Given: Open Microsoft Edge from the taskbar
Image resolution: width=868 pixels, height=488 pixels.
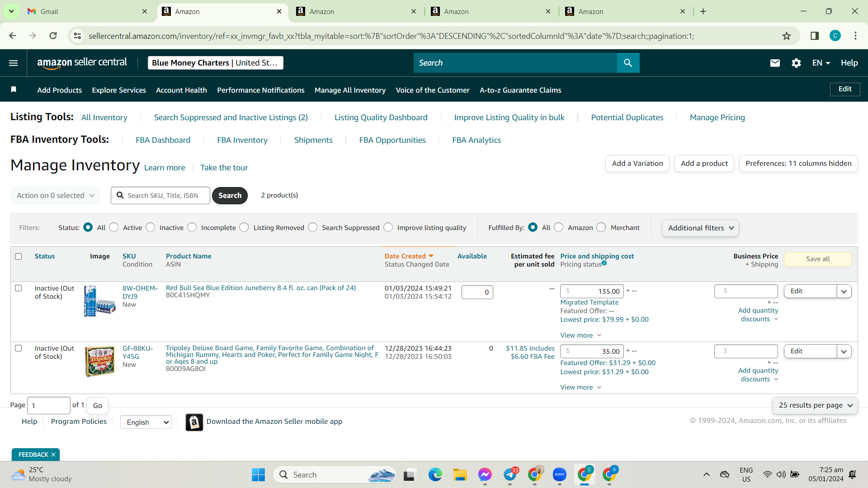Looking at the screenshot, I should [435, 474].
